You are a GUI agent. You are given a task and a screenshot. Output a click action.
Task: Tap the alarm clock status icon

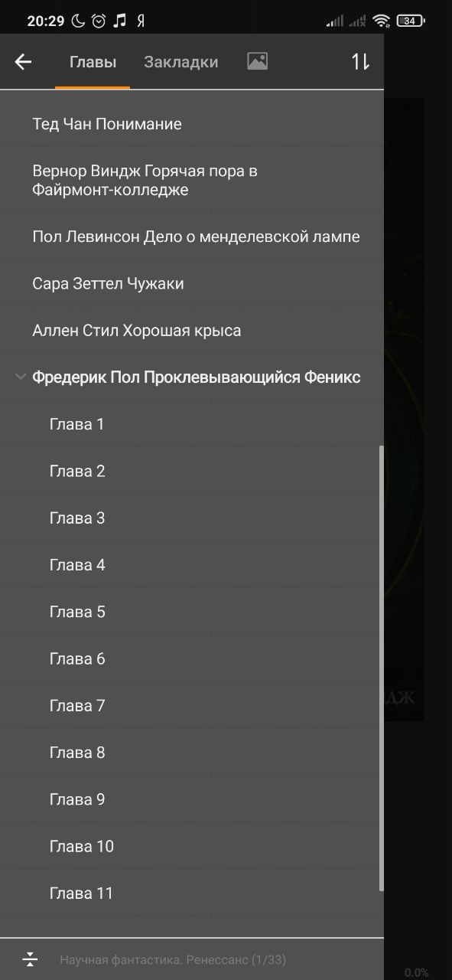pos(98,21)
